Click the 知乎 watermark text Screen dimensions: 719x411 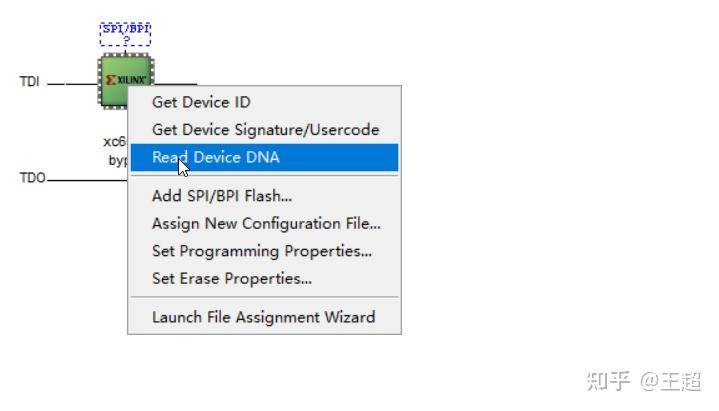click(608, 380)
